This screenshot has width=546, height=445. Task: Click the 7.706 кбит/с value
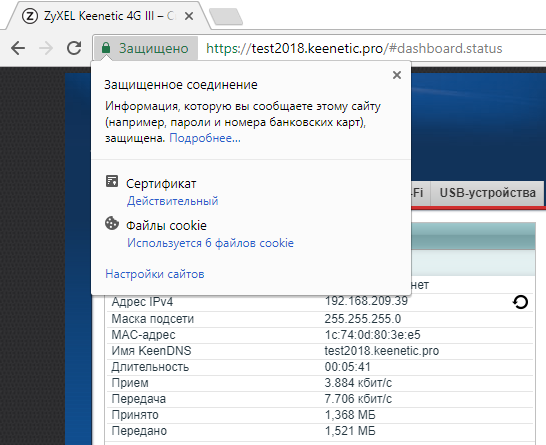coord(358,399)
